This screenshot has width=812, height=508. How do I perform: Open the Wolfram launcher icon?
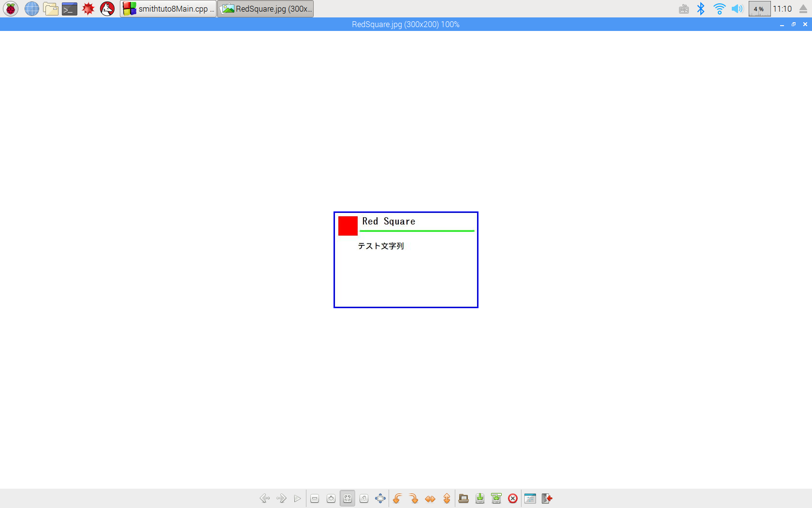pyautogui.click(x=107, y=9)
